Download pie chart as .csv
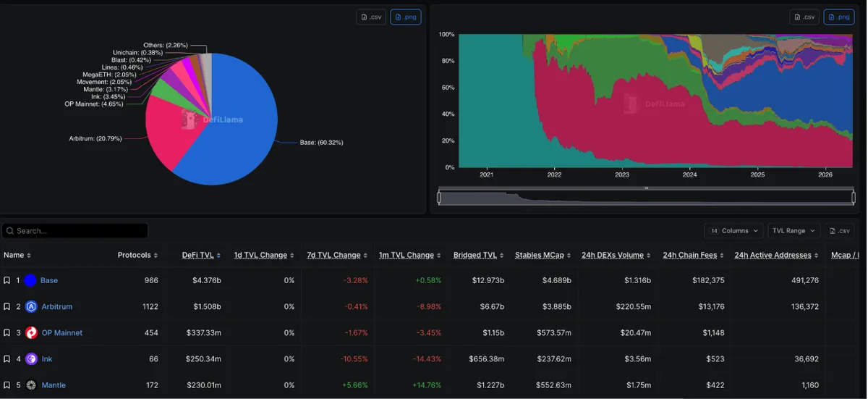Image resolution: width=868 pixels, height=399 pixels. click(371, 17)
